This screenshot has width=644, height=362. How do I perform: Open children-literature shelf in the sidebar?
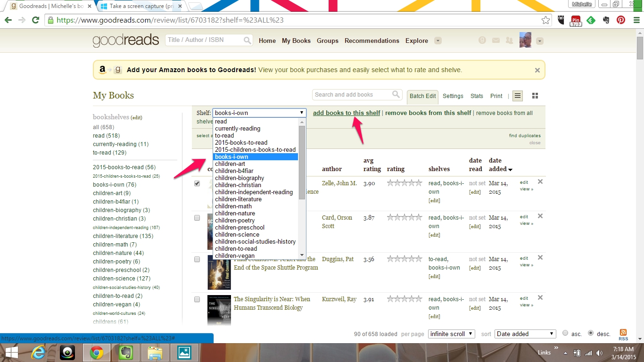point(123,236)
